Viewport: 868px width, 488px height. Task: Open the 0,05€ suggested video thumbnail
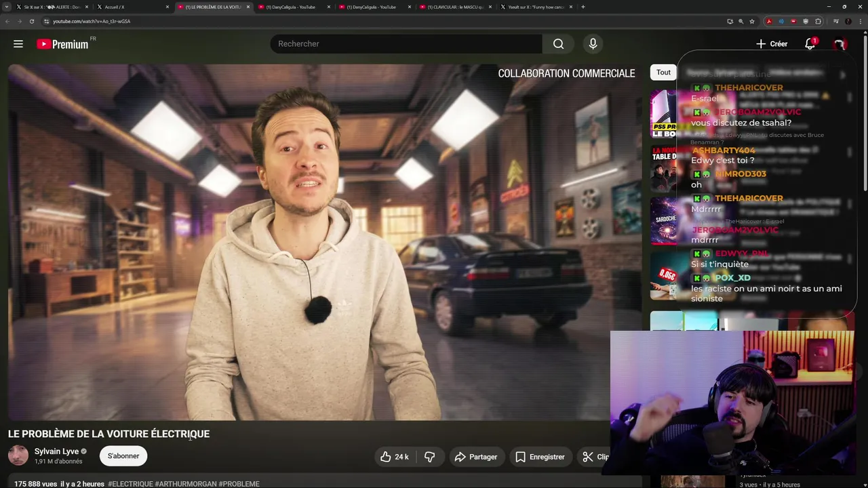(x=663, y=276)
